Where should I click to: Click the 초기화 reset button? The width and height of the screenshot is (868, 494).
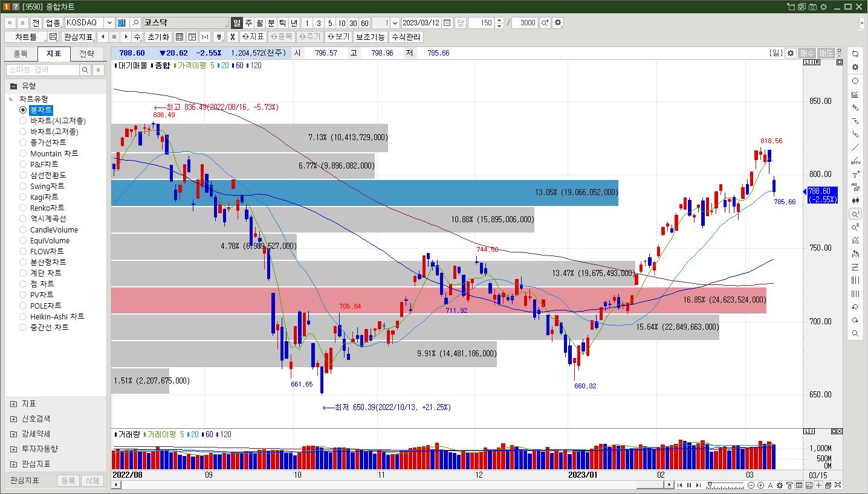pos(158,37)
